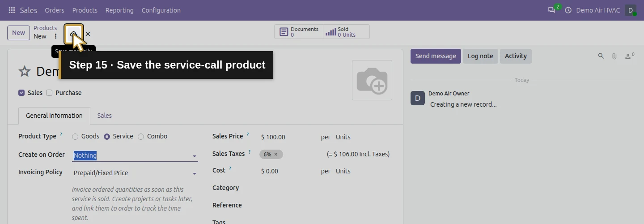Save the record manually
644x224 pixels.
click(74, 34)
